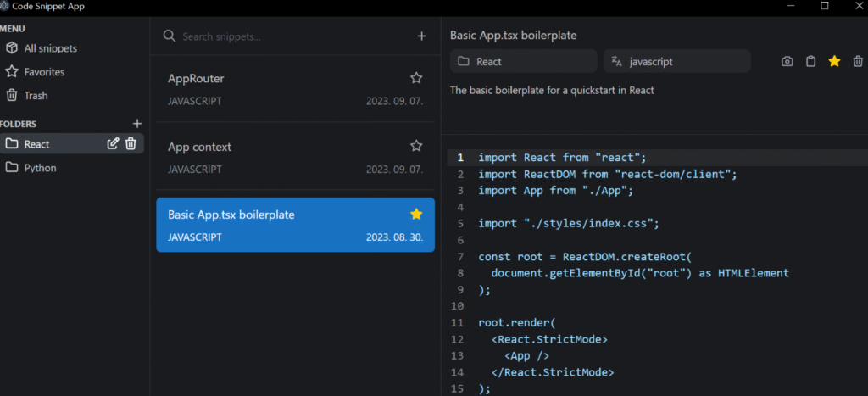This screenshot has height=396, width=868.
Task: Click code line 2, import ReactDOM
Action: pyautogui.click(x=608, y=175)
